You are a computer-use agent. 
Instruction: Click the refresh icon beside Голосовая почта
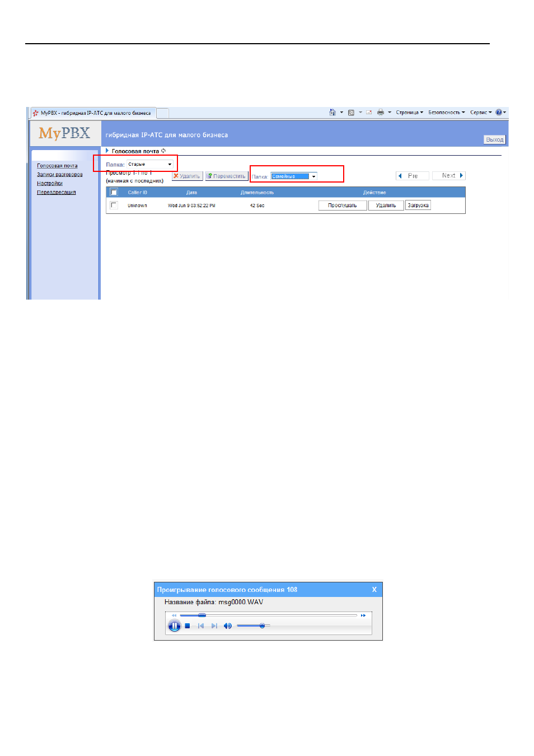coord(163,151)
